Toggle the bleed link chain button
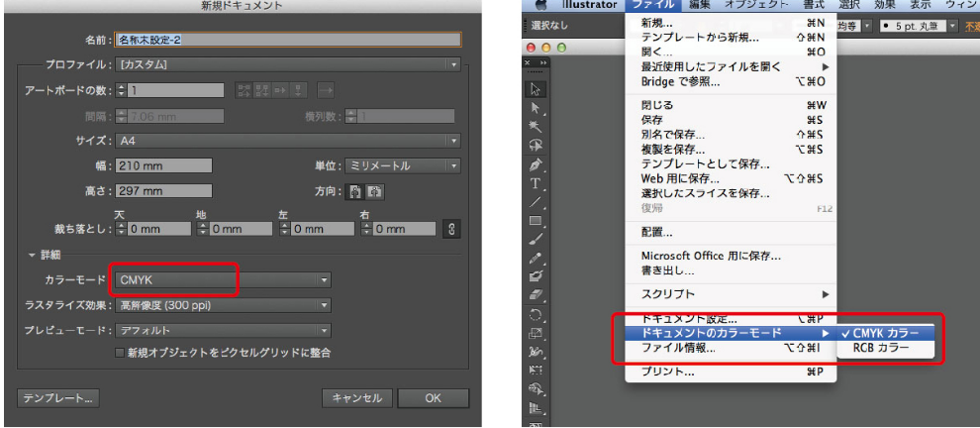Viewport: 980px width, 428px height. pos(451,229)
